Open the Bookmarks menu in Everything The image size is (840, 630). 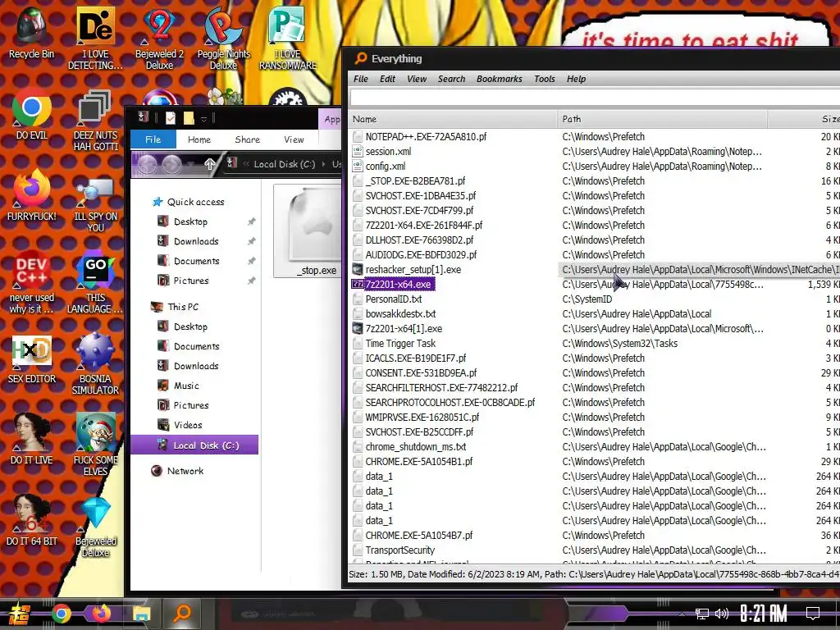pyautogui.click(x=500, y=79)
